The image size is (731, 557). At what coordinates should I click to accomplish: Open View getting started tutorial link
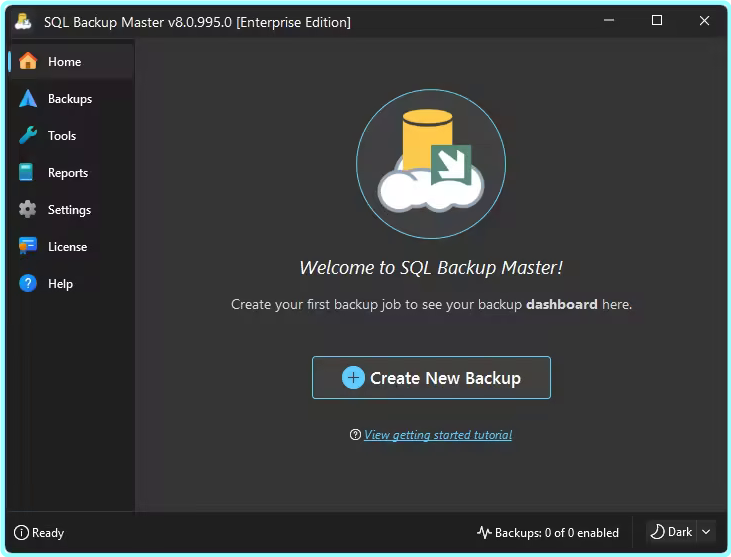(438, 435)
